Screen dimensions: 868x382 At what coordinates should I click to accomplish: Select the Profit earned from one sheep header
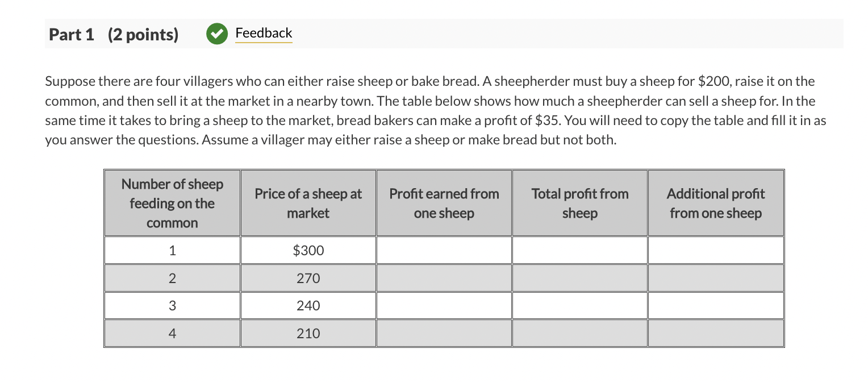(x=444, y=203)
